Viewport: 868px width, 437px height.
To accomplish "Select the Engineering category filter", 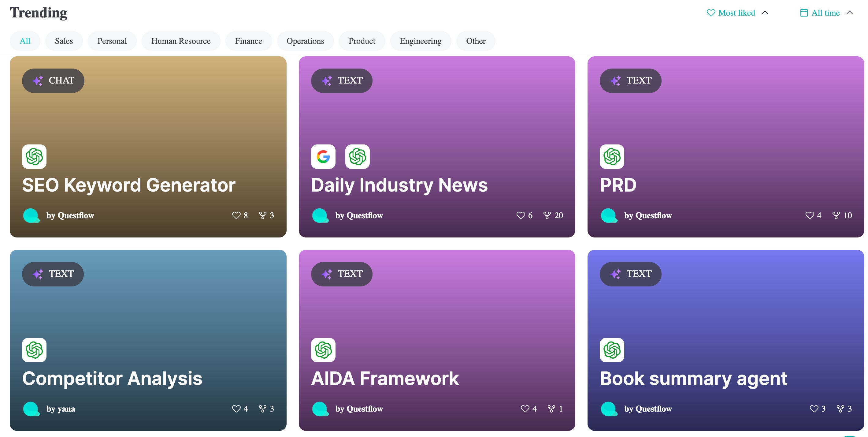I will click(x=421, y=41).
